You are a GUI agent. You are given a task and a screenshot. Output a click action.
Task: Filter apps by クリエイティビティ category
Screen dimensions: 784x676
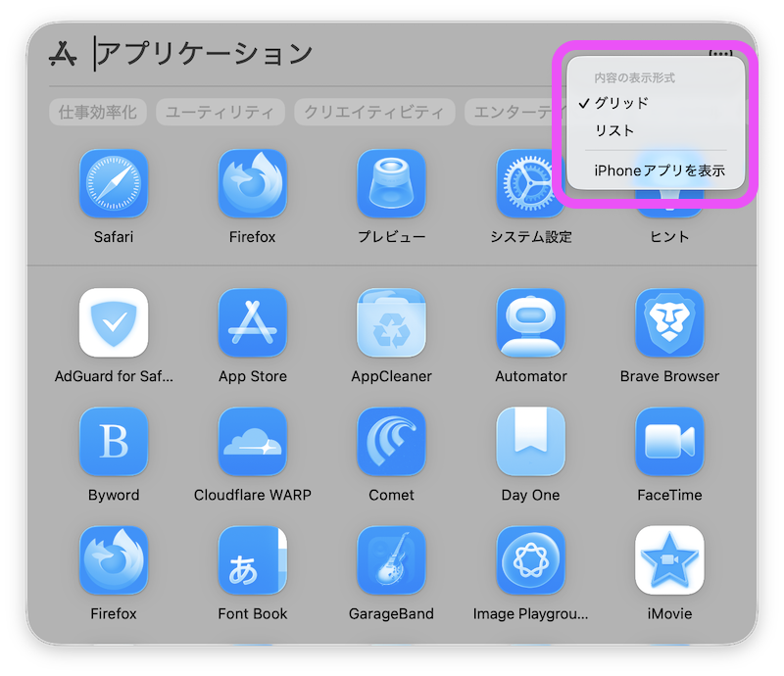coord(374,112)
